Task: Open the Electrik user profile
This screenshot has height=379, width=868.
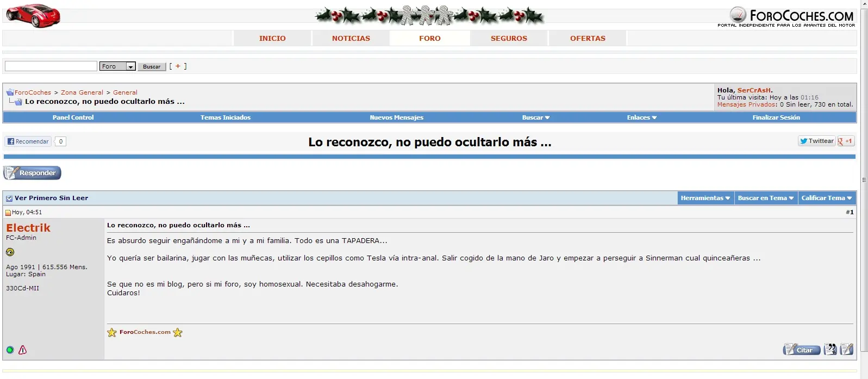Action: (28, 228)
